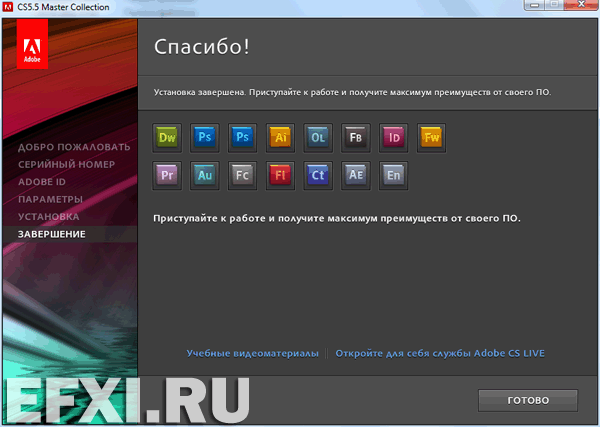Viewport: 600px width, 427px height.
Task: Open InDesign with the ID icon
Action: pyautogui.click(x=394, y=138)
